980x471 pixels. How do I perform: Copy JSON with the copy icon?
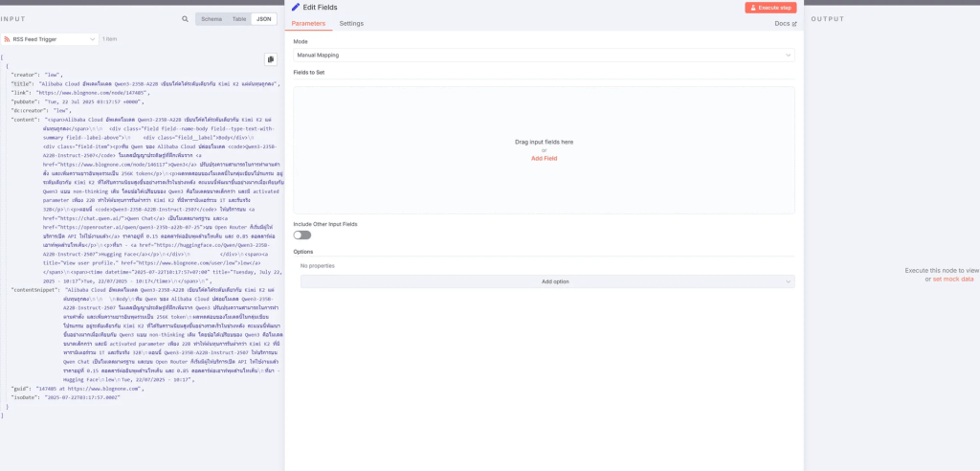271,59
